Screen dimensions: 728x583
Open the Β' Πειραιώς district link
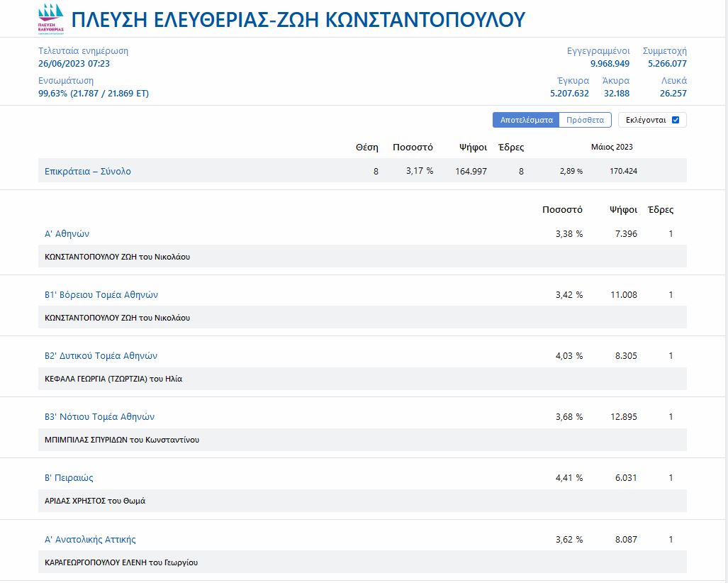[x=69, y=477]
